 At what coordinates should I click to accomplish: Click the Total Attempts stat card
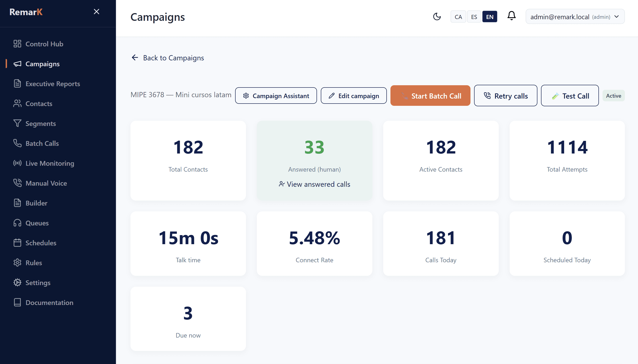coord(567,160)
